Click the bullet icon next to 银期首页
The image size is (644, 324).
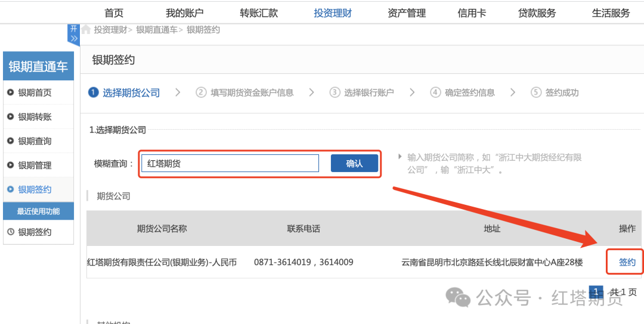(11, 93)
